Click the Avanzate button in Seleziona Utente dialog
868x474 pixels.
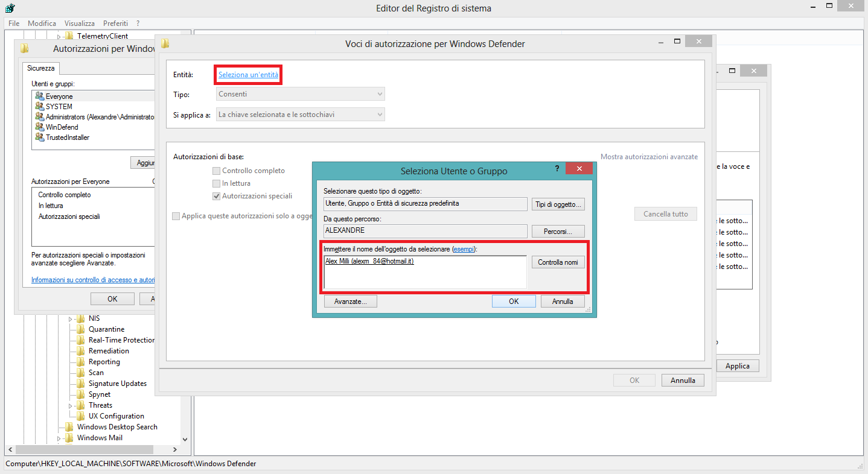click(x=351, y=301)
